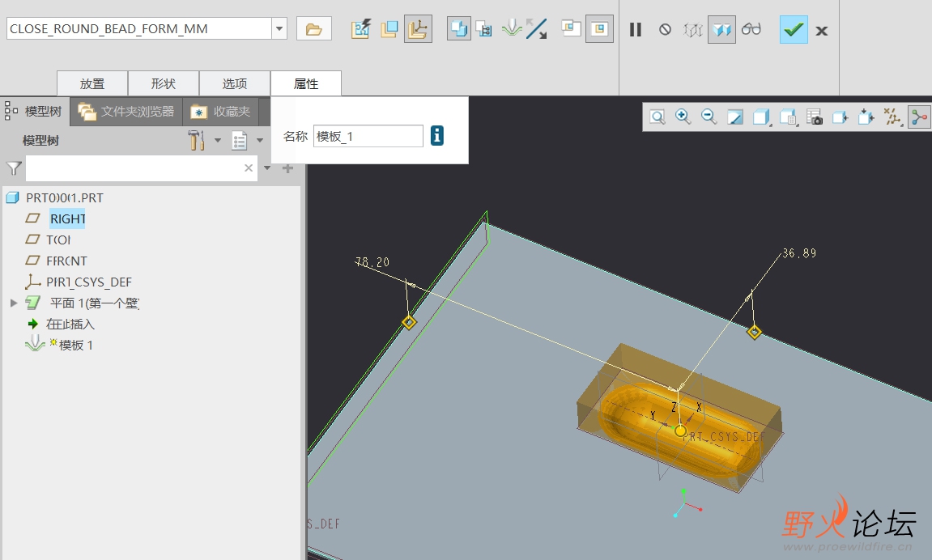Select the FRONT datum plane
The image size is (932, 560).
66,261
